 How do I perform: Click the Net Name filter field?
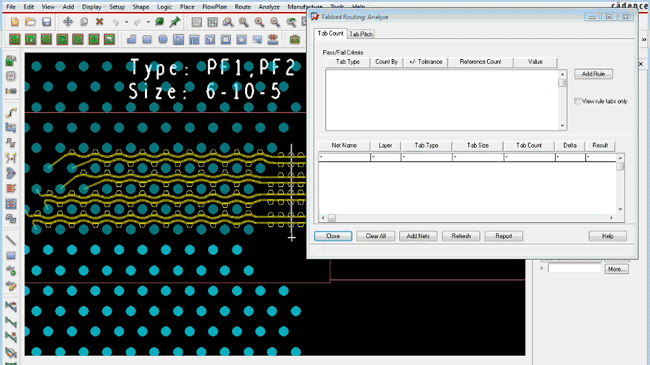tap(344, 158)
